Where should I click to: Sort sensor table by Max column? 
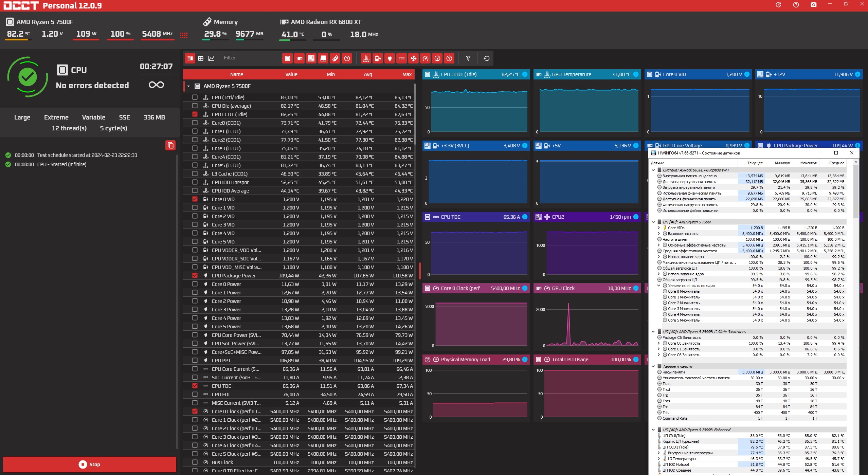click(x=406, y=74)
